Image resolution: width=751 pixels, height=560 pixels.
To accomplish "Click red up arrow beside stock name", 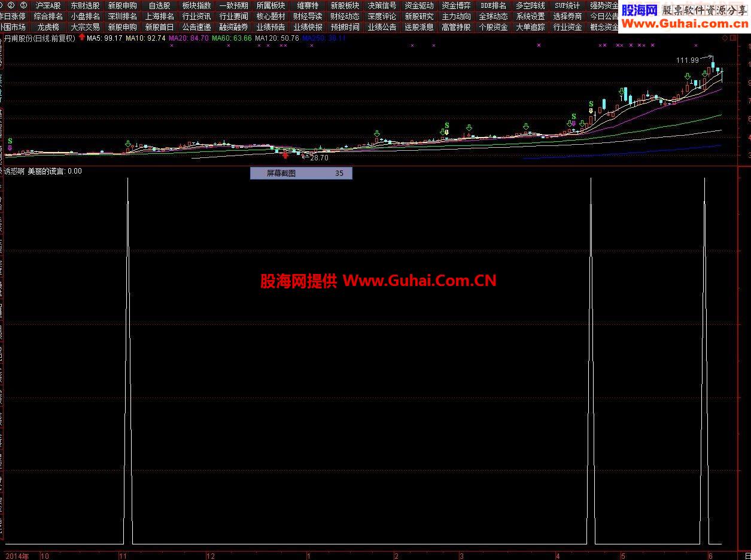I will (x=81, y=37).
